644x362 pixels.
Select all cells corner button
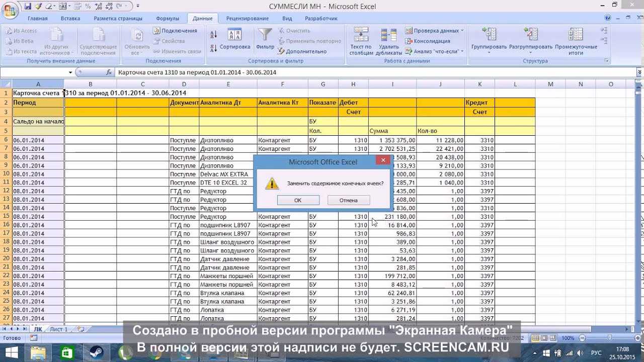click(6, 84)
